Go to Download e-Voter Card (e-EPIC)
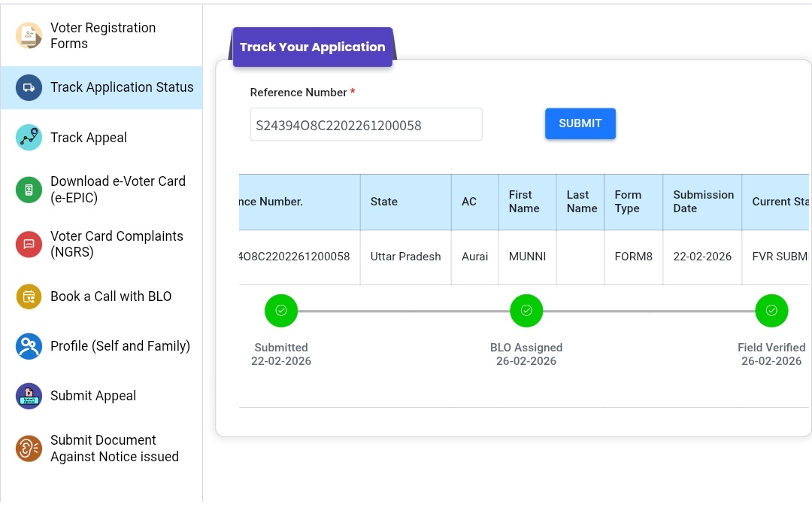The image size is (812, 529). [101, 190]
